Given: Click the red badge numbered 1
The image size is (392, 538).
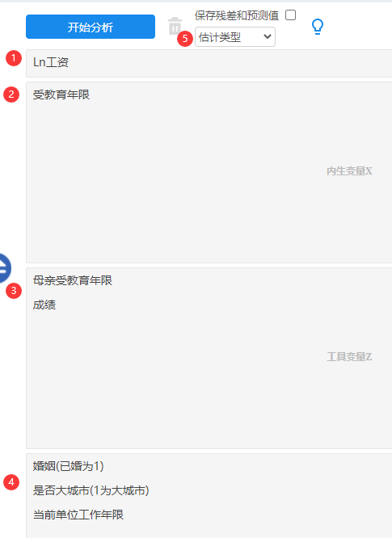Looking at the screenshot, I should click(14, 58).
